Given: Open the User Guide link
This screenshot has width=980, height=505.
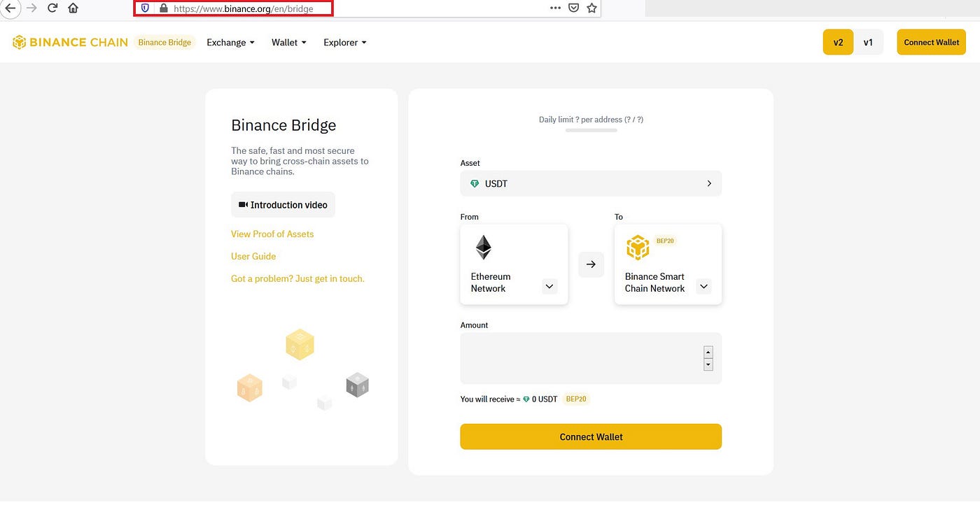Looking at the screenshot, I should click(x=253, y=257).
